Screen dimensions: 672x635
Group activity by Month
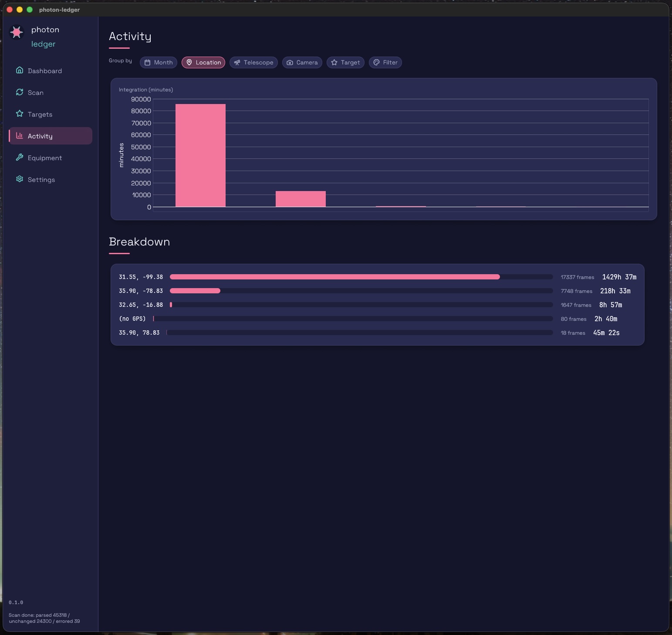pos(159,63)
